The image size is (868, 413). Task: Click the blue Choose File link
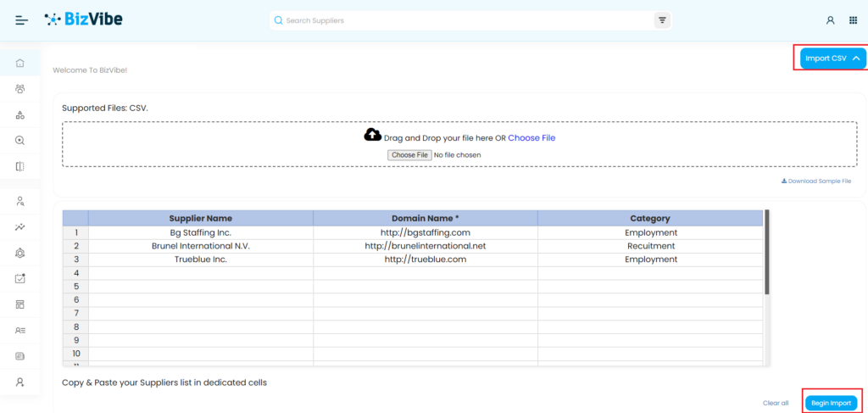[x=531, y=137]
